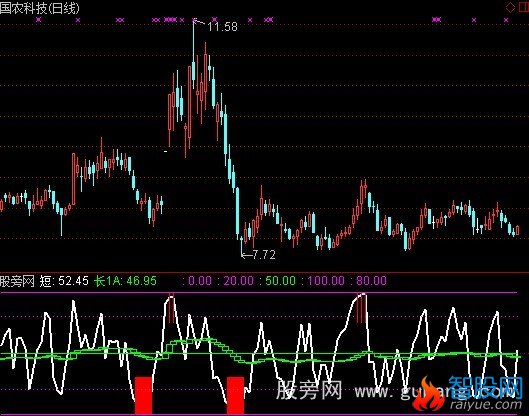Screen dimensions: 529x416
Task: Click the chart title 国农科技(日线)
Action: (x=40, y=8)
